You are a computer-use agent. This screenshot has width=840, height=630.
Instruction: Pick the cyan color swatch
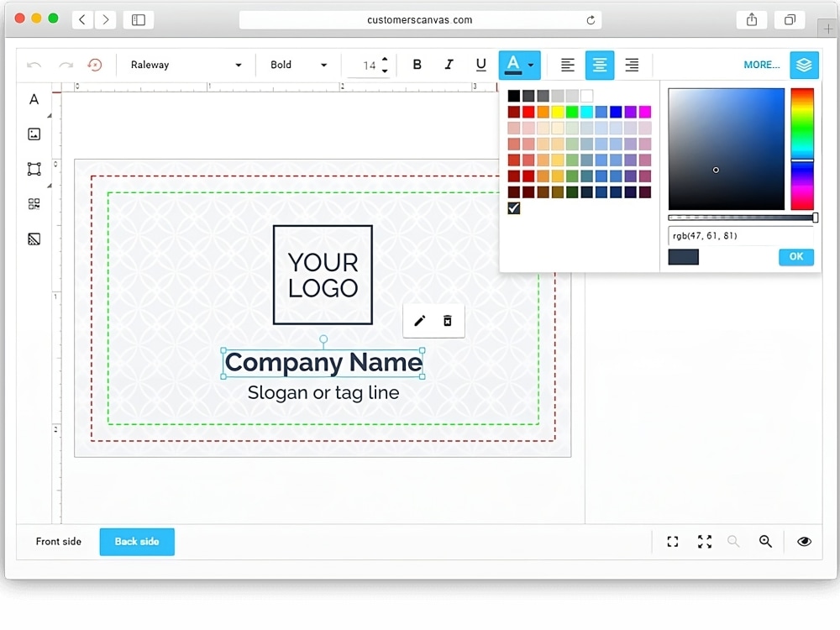pyautogui.click(x=586, y=112)
